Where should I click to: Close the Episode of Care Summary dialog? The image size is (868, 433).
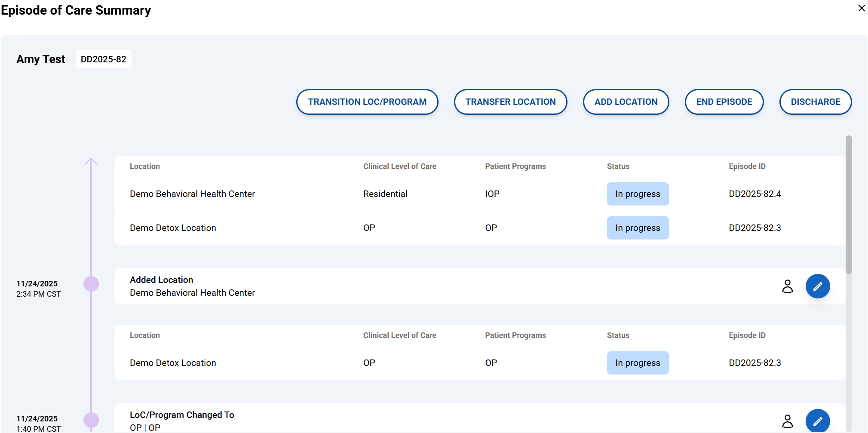pos(861,9)
